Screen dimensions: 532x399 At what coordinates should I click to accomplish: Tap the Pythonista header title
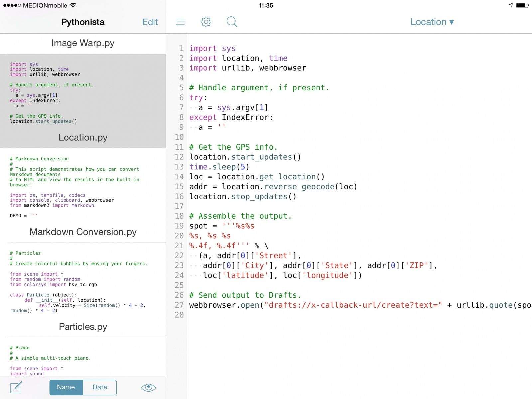coord(82,22)
